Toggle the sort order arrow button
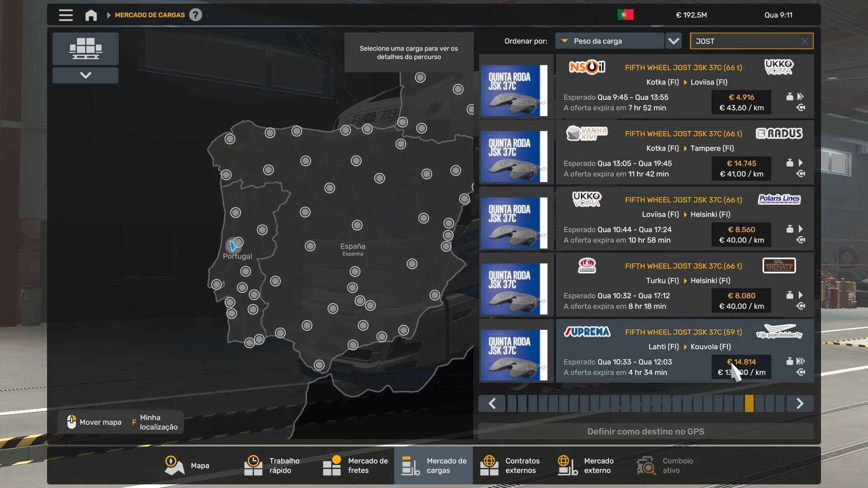Viewport: 868px width, 488px height. click(674, 41)
